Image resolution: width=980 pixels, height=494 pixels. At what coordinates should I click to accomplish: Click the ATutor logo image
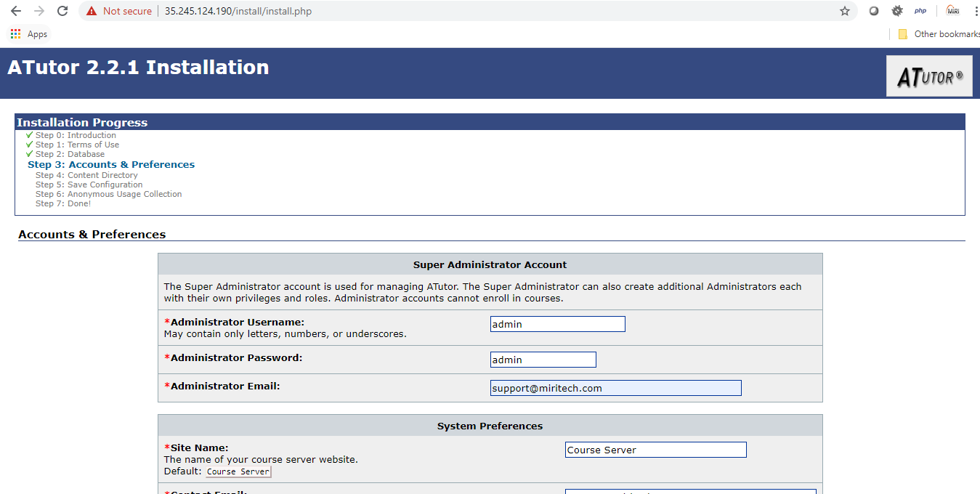pos(929,76)
